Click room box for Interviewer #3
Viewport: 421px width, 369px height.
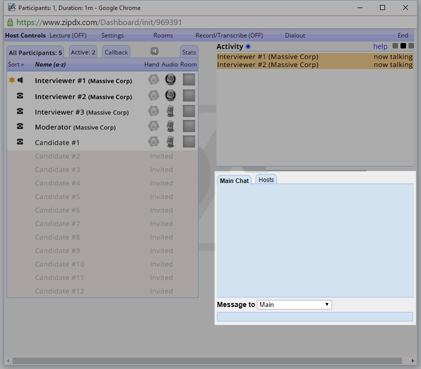tap(189, 111)
